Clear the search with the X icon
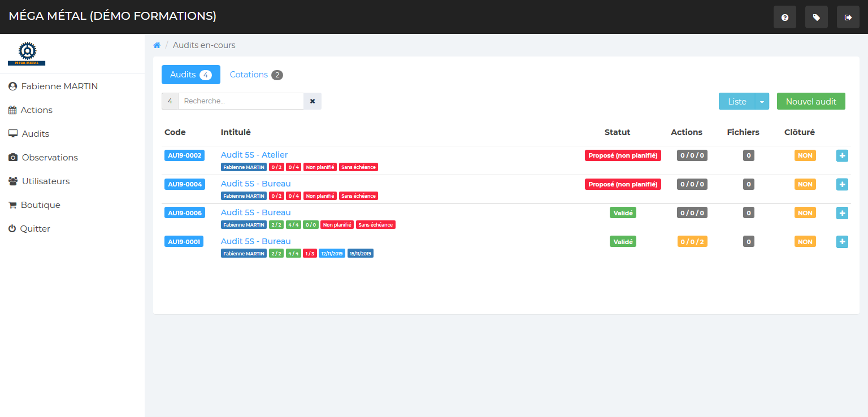This screenshot has width=868, height=417. (313, 101)
